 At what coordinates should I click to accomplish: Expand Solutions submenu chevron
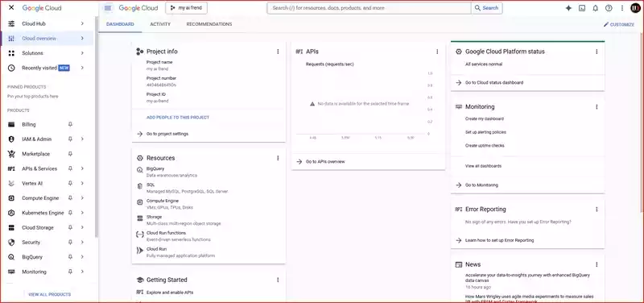coord(82,53)
